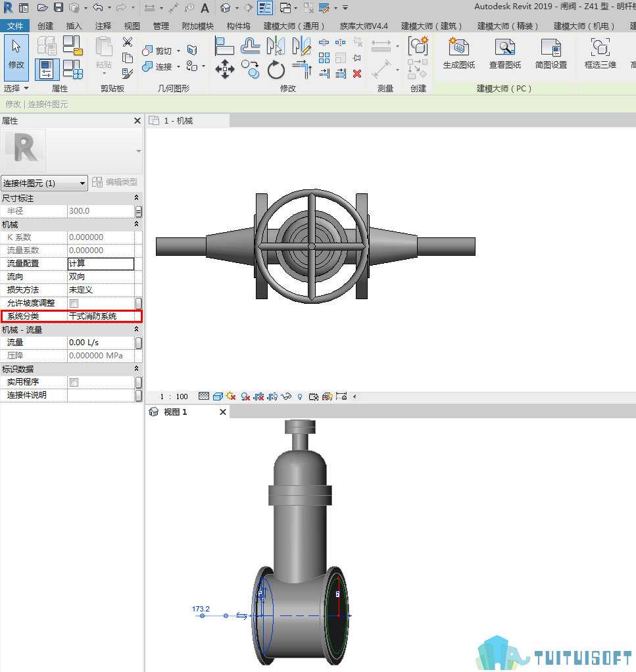This screenshot has height=672, width=636.
Task: Enable the 实用程序 checkbox
Action: [x=74, y=382]
